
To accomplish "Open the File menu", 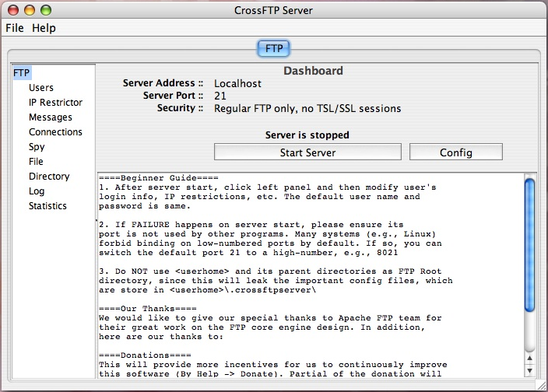I will 15,28.
